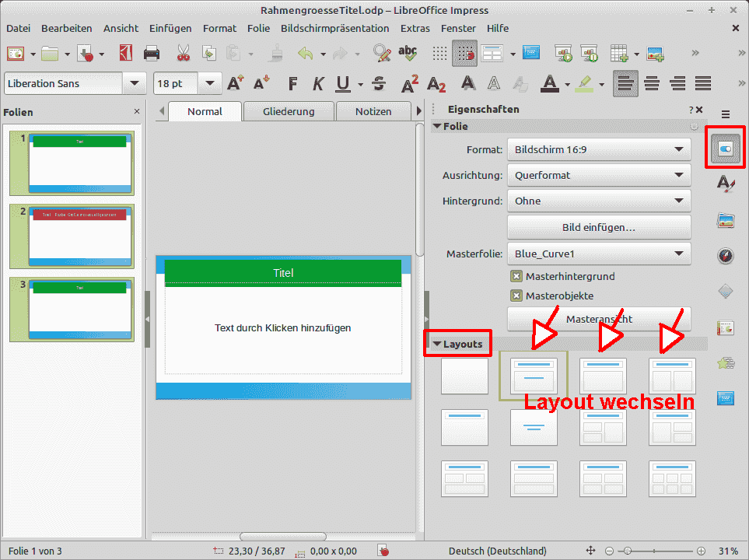Screen dimensions: 749x560
Task: Toggle the Masterhintergrund checkbox
Action: coord(516,276)
